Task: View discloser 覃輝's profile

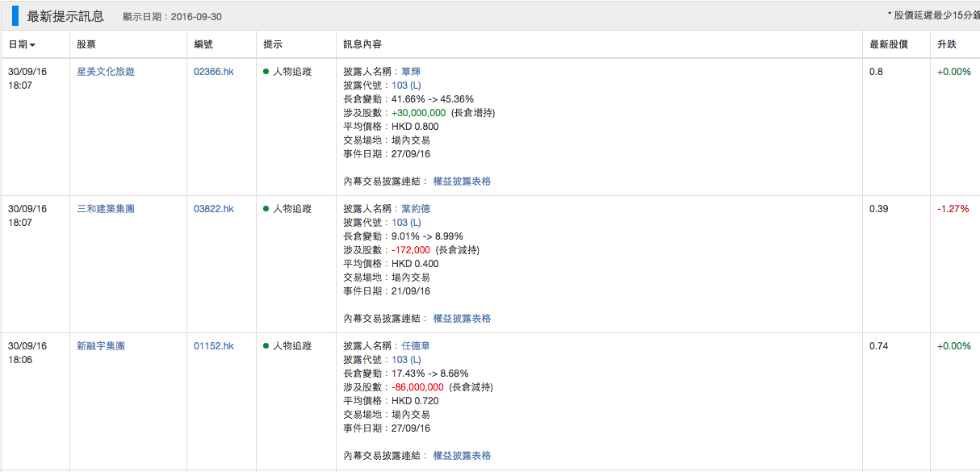Action: [412, 72]
